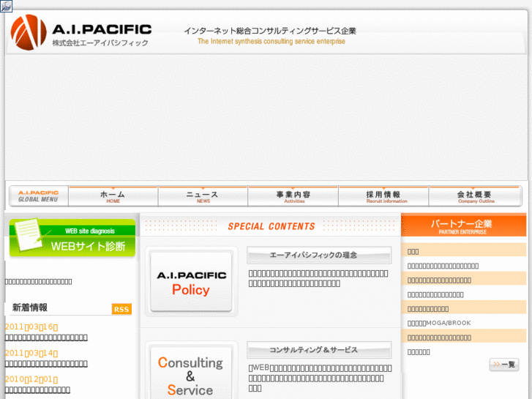
Task: Click the SPECIAL CONTENTS heading
Action: tap(271, 226)
